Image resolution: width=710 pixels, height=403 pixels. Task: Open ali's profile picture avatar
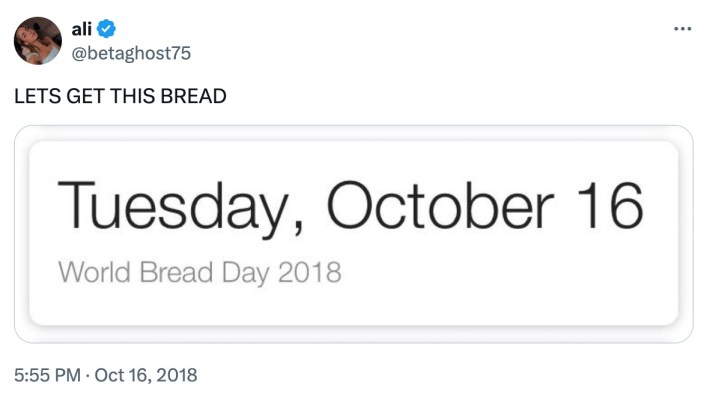pos(37,41)
